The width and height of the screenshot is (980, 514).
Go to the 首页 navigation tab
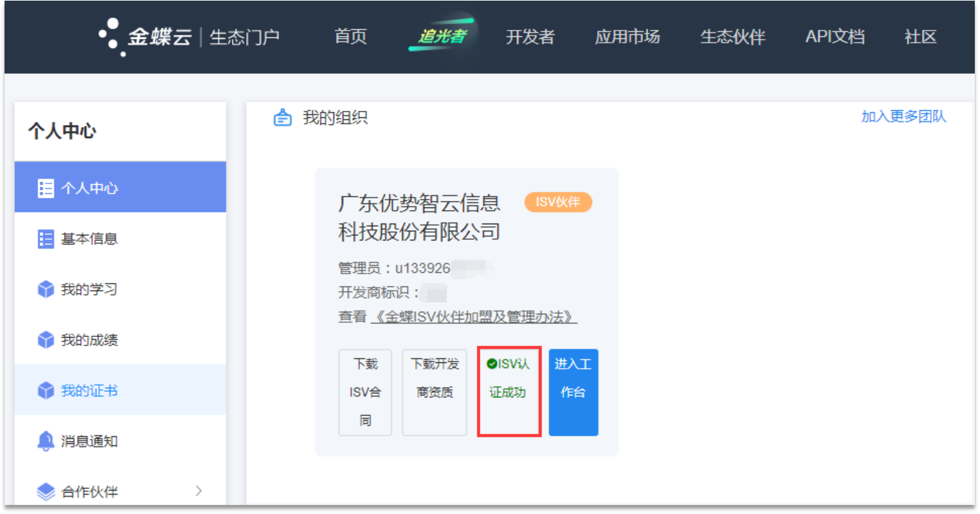(350, 37)
